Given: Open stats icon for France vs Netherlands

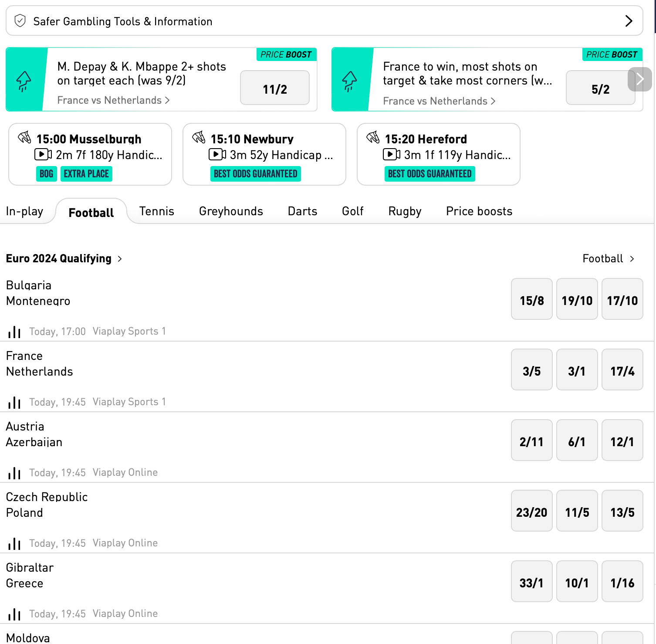Looking at the screenshot, I should pyautogui.click(x=14, y=402).
